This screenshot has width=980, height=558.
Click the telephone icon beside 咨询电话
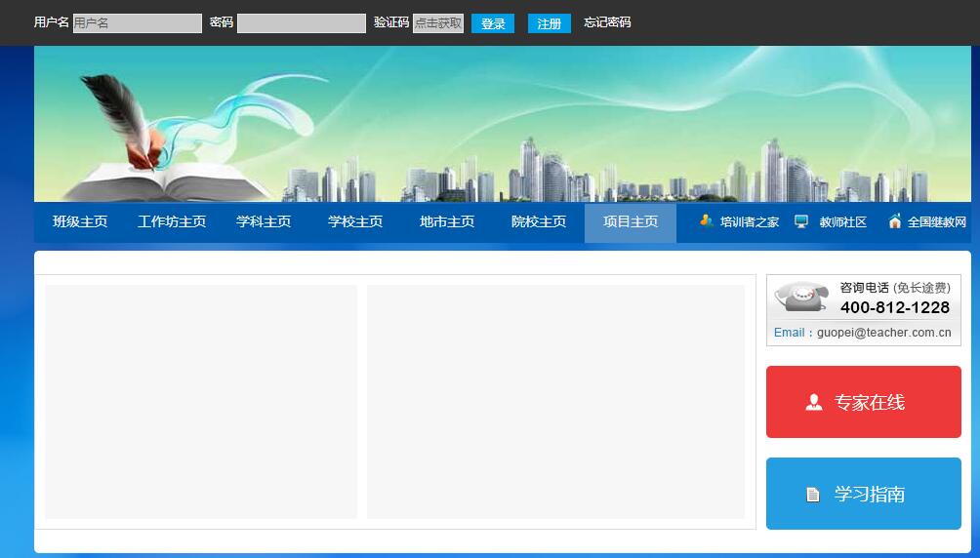802,297
